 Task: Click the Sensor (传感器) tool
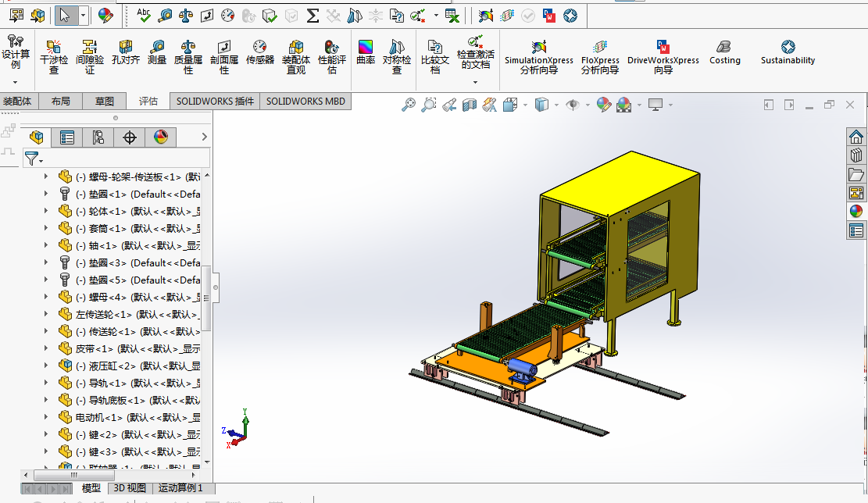point(260,52)
